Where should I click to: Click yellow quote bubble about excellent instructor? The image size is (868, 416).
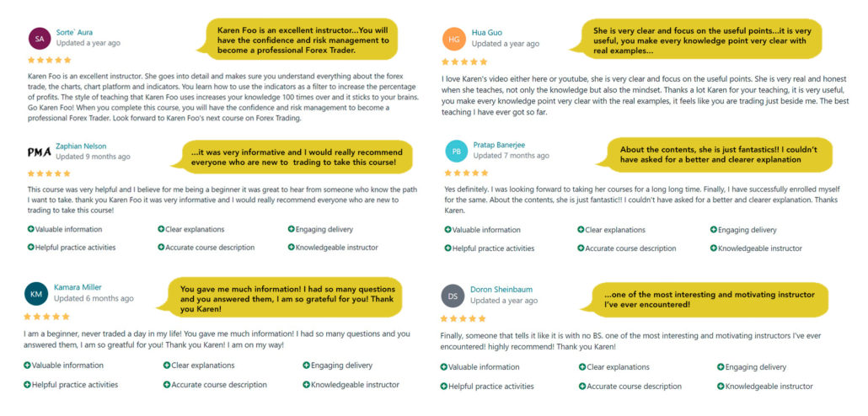coord(297,40)
